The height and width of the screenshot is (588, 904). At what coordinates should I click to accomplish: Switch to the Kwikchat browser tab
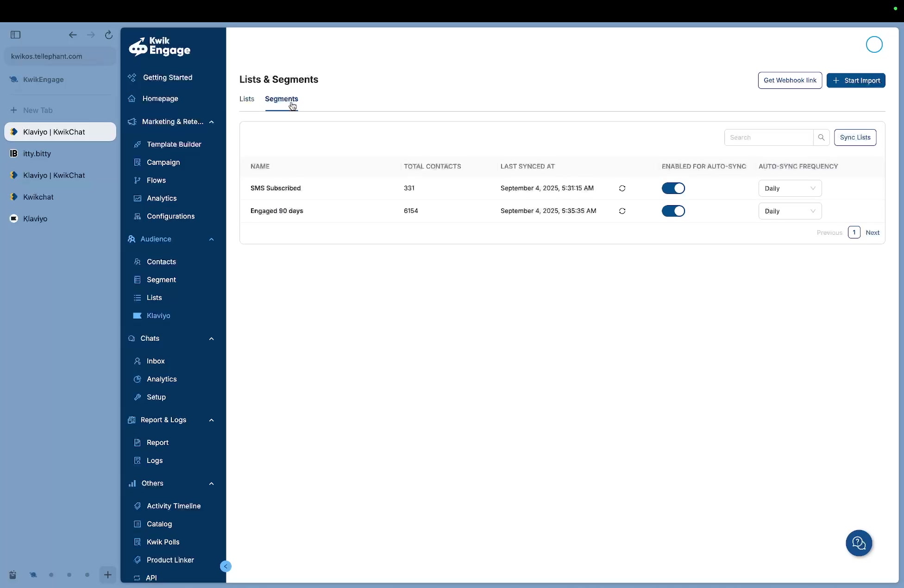click(x=60, y=197)
